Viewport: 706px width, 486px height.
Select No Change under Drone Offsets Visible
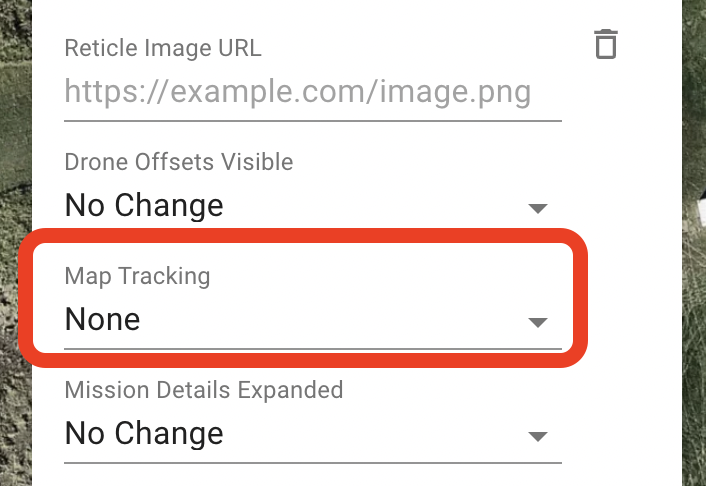(144, 205)
